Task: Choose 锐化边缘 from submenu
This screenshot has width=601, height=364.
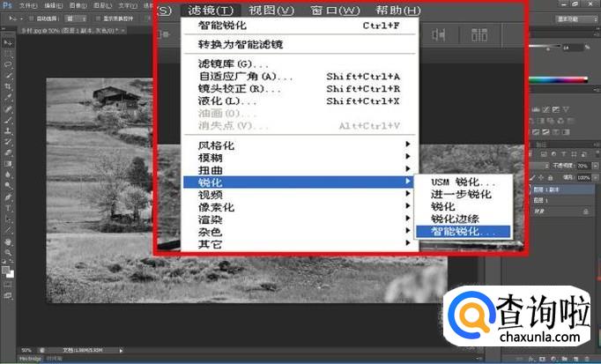Action: tap(463, 219)
